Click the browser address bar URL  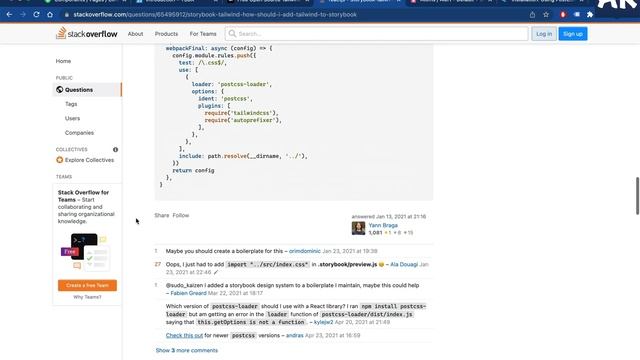point(215,15)
